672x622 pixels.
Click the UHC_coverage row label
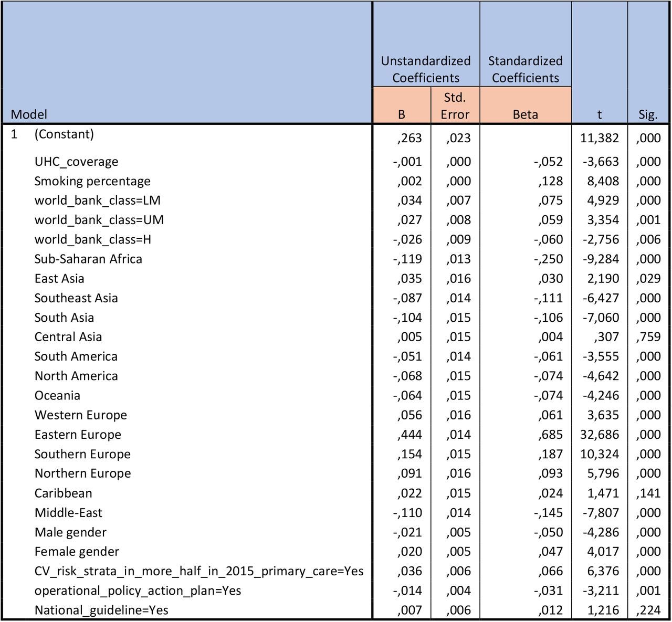click(x=76, y=162)
